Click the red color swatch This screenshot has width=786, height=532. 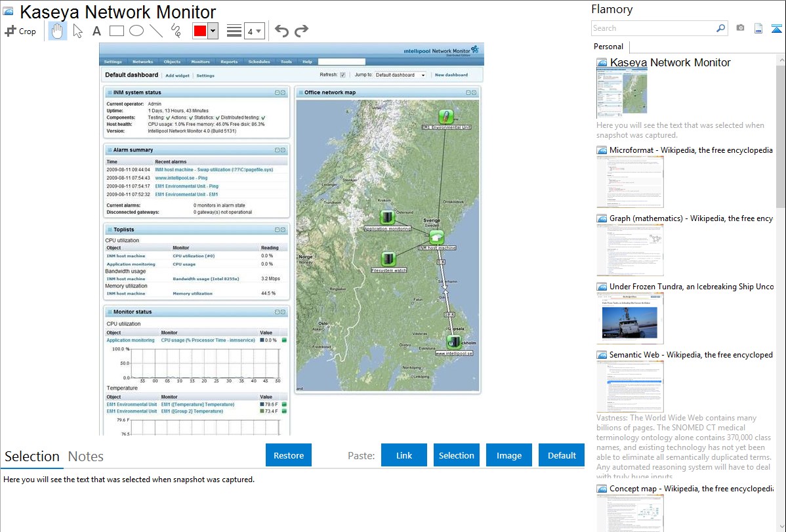click(200, 31)
